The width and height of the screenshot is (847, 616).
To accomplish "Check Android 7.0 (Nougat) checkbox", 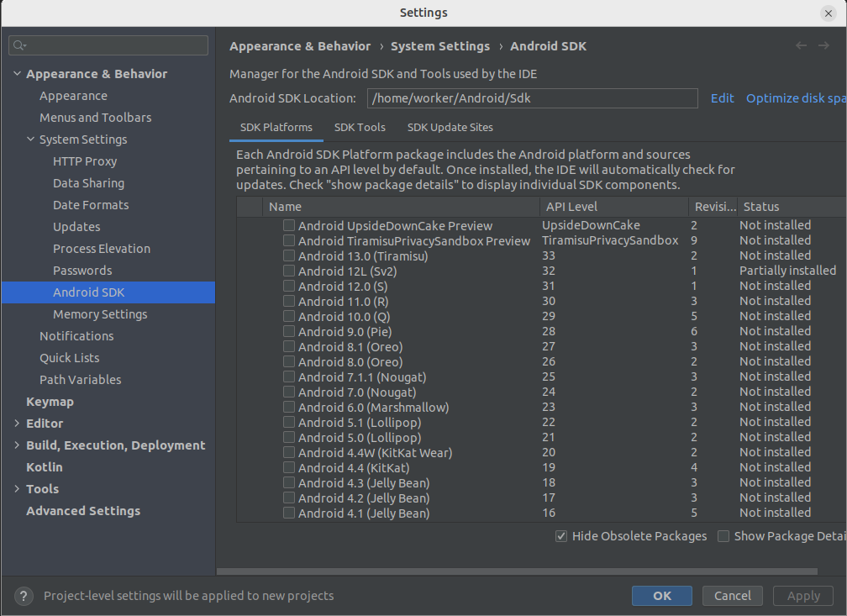I will coord(289,392).
